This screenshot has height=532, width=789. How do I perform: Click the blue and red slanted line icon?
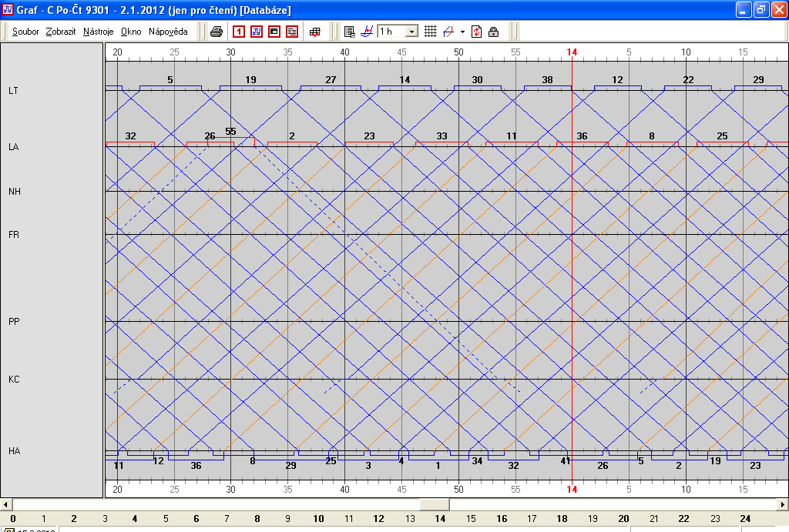point(448,32)
